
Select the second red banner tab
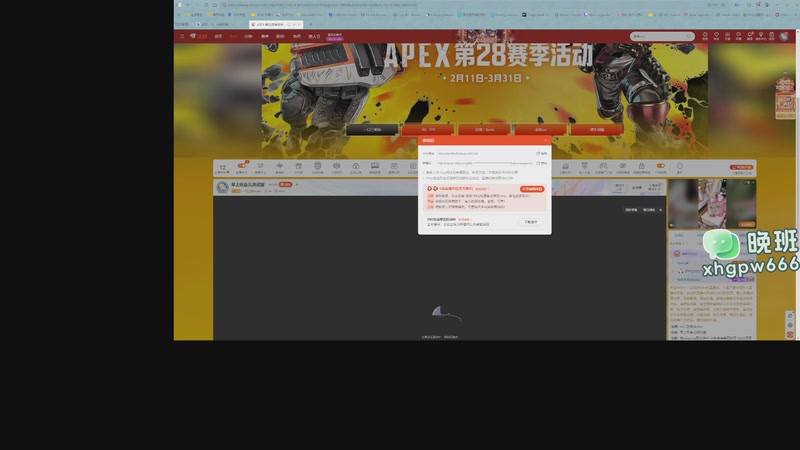(x=484, y=130)
